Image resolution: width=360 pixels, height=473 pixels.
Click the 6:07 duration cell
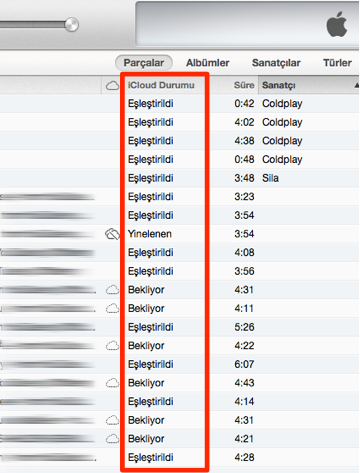244,364
